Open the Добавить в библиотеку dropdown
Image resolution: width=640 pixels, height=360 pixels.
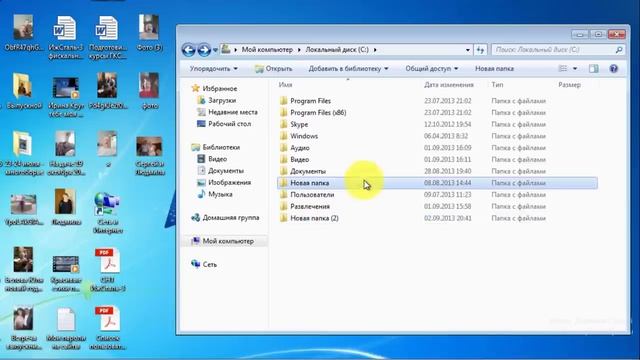348,69
